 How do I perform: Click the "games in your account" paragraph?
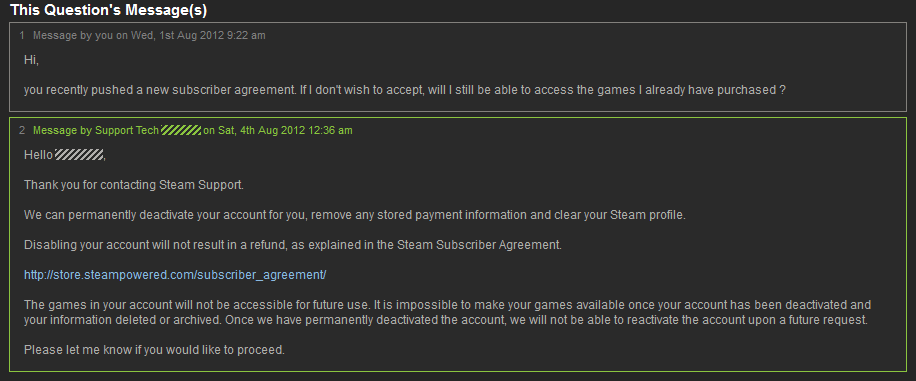click(447, 313)
